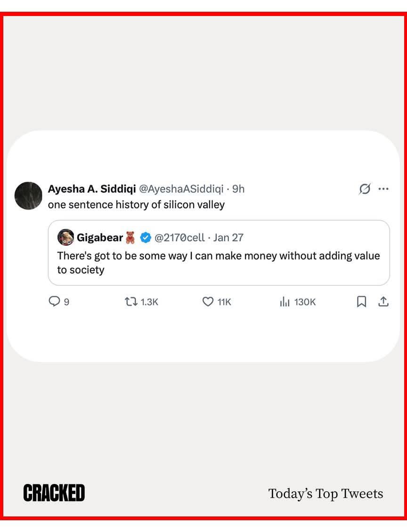
Task: Click Gigabear's small profile picture
Action: tap(65, 237)
